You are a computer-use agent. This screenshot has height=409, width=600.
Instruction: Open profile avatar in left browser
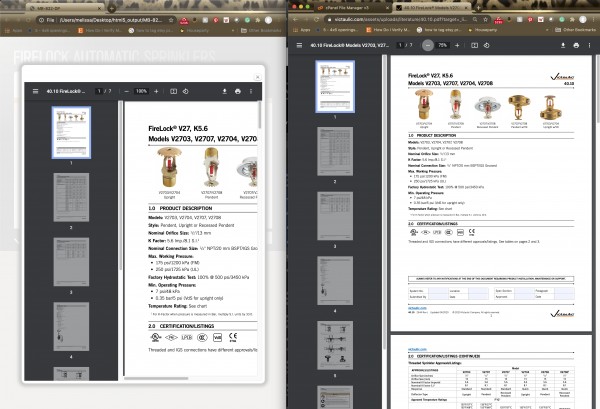point(269,20)
